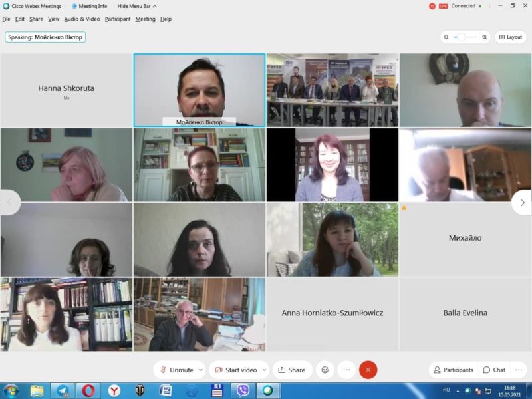Unmute the microphone

pyautogui.click(x=176, y=370)
